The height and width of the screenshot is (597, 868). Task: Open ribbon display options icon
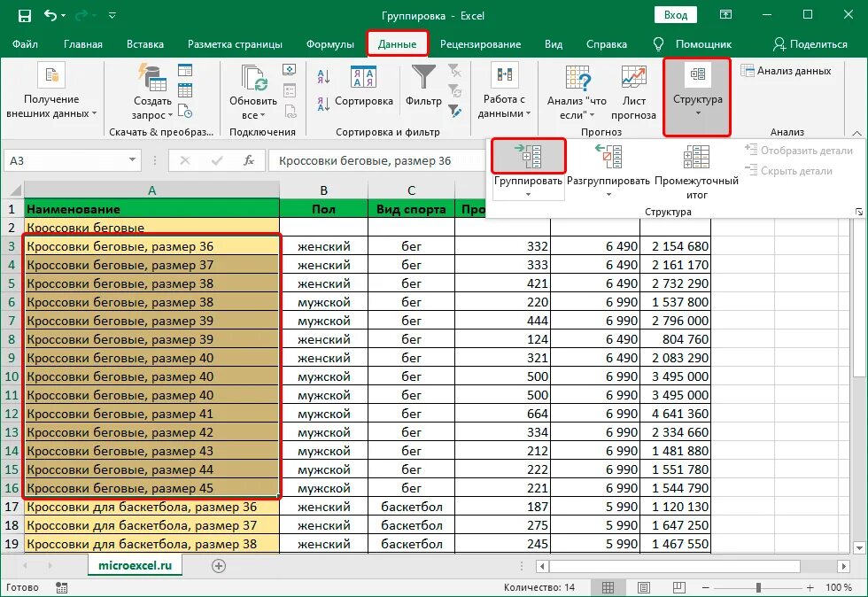[725, 15]
